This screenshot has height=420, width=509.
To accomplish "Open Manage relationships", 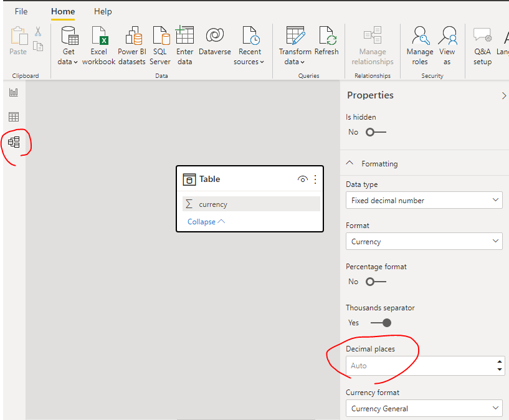I will pos(373,45).
